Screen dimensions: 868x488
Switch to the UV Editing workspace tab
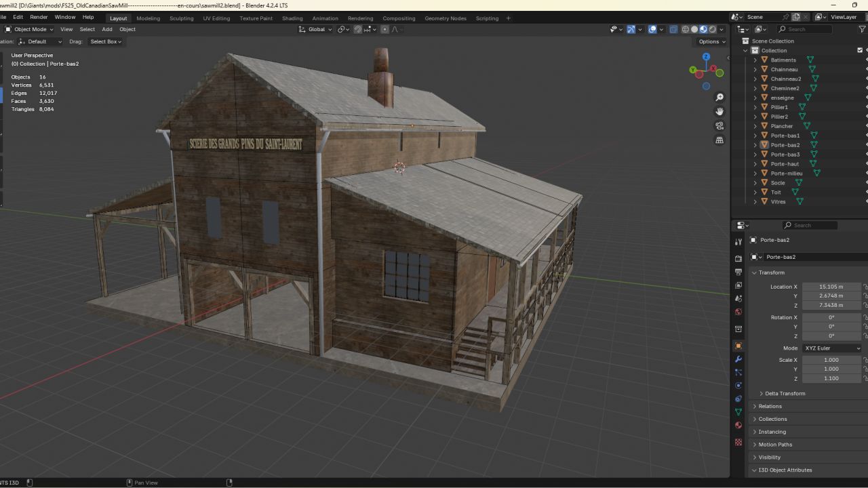(216, 18)
